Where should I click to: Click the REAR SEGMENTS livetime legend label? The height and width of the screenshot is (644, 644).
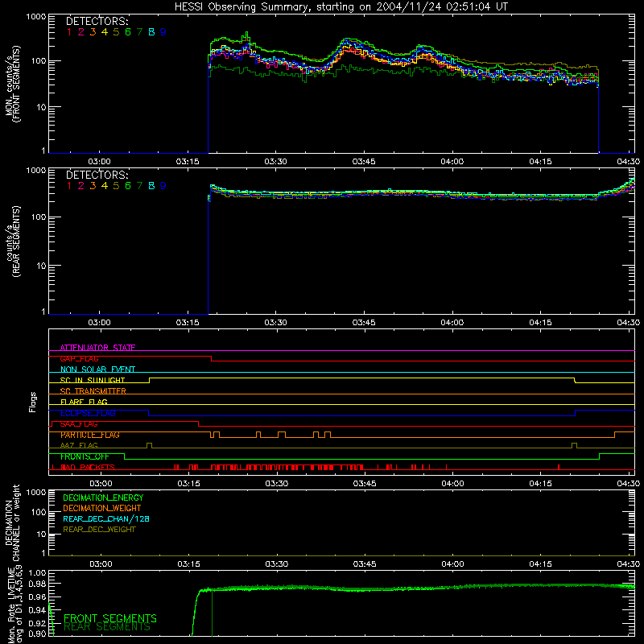(x=107, y=627)
